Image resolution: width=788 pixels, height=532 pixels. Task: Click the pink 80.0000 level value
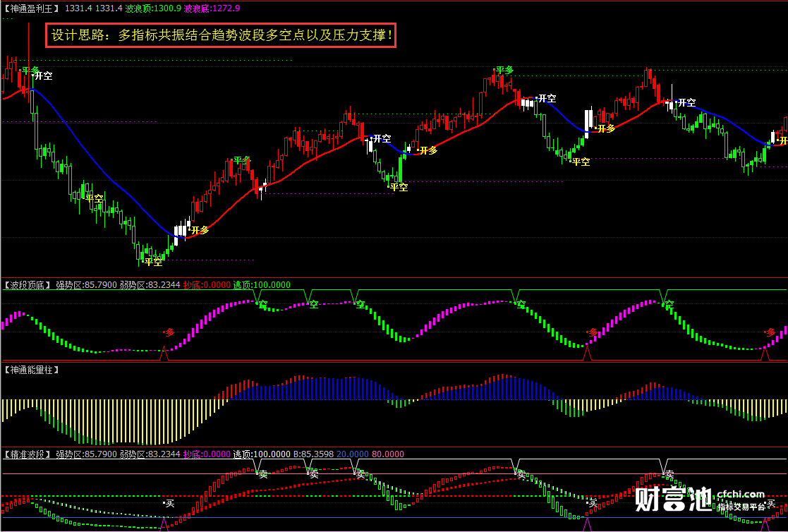click(387, 454)
